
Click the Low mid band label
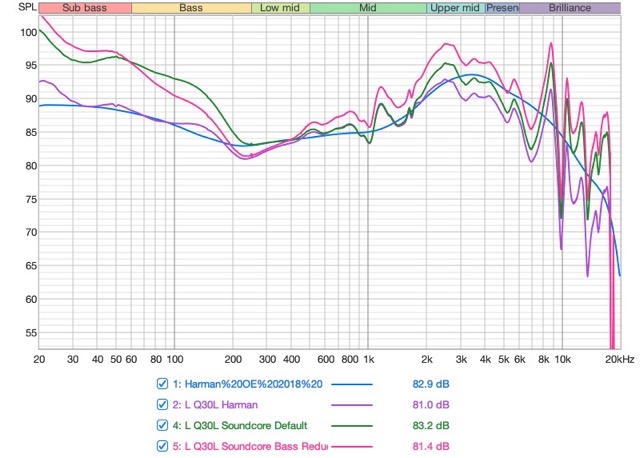tap(280, 8)
